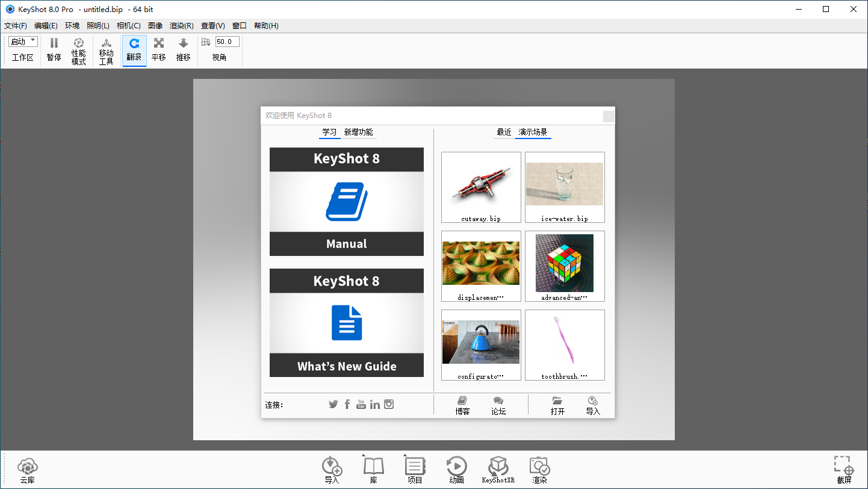Take a 截屏 screenshot
The image size is (868, 489).
(844, 470)
